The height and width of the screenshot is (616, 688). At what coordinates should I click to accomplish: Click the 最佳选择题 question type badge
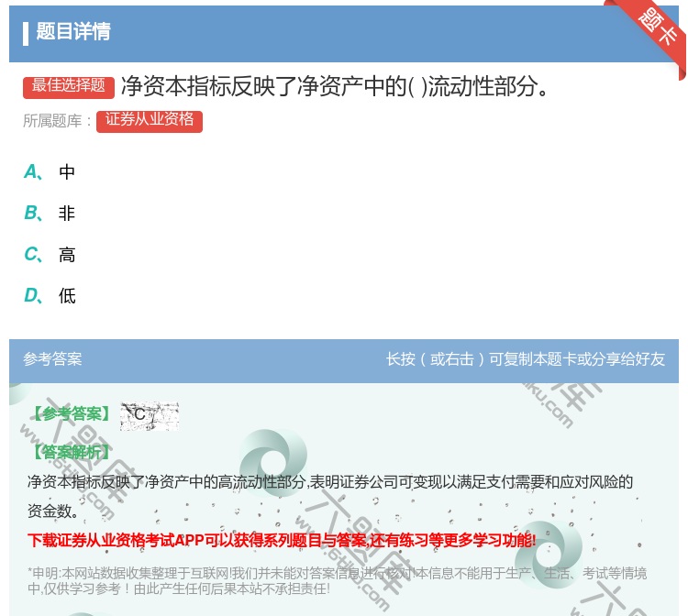[69, 86]
